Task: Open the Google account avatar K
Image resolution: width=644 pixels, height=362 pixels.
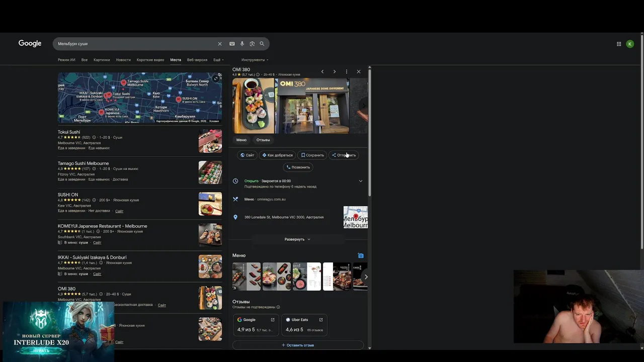Action: tap(630, 44)
